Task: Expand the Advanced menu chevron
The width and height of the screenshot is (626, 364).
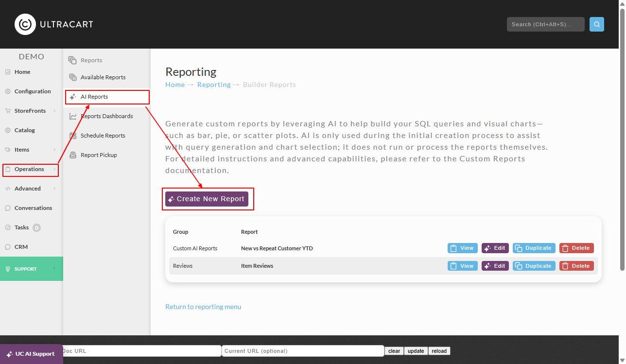Action: pos(54,189)
